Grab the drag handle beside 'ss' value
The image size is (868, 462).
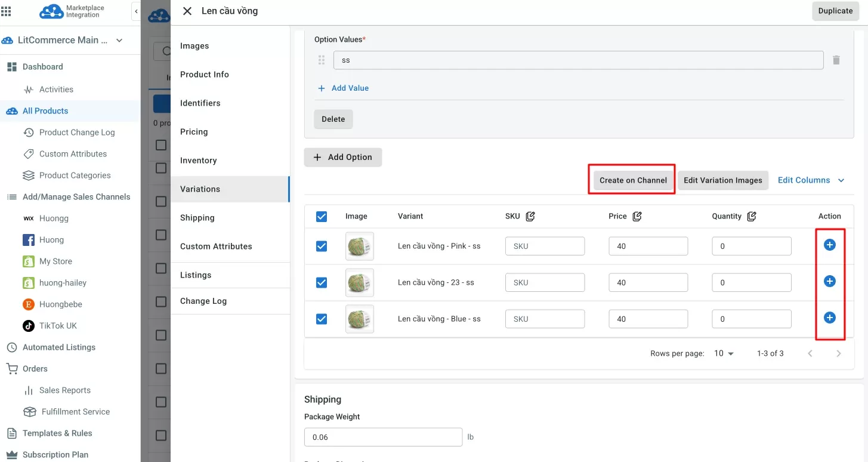pyautogui.click(x=322, y=60)
